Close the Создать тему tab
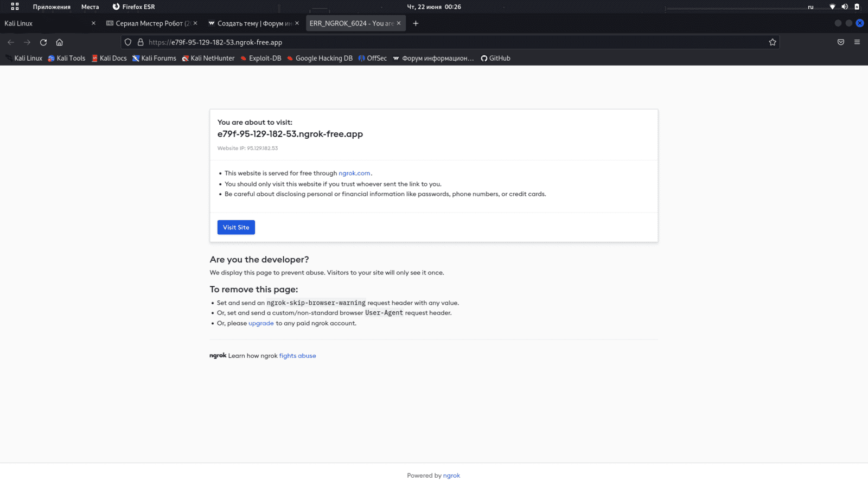This screenshot has width=868, height=488. [297, 23]
